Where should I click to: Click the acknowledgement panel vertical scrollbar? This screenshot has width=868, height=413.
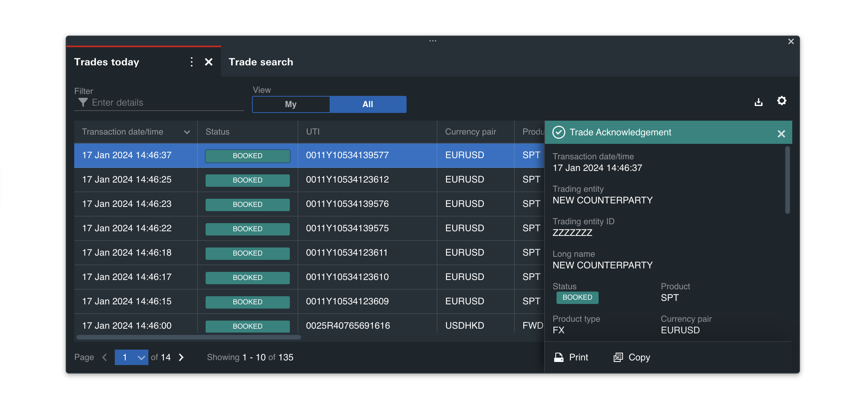(787, 180)
